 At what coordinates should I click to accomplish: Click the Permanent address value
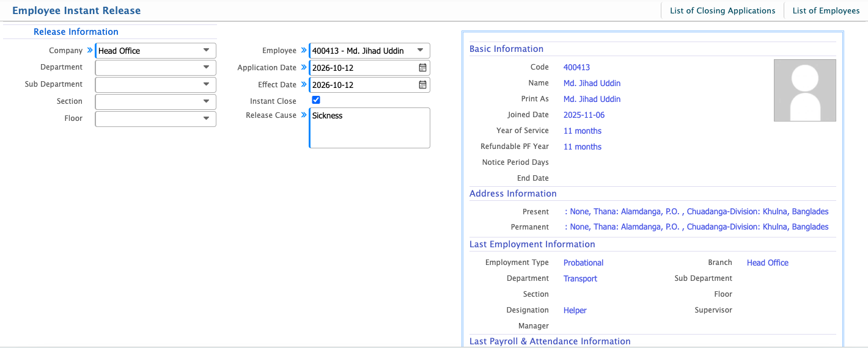(x=697, y=227)
